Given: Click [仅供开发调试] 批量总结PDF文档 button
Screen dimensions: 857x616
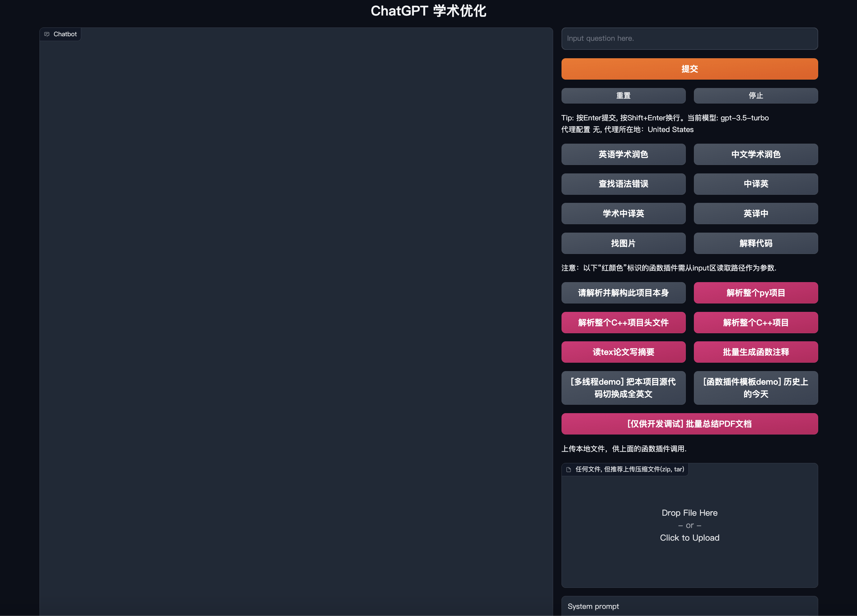Looking at the screenshot, I should pos(689,424).
